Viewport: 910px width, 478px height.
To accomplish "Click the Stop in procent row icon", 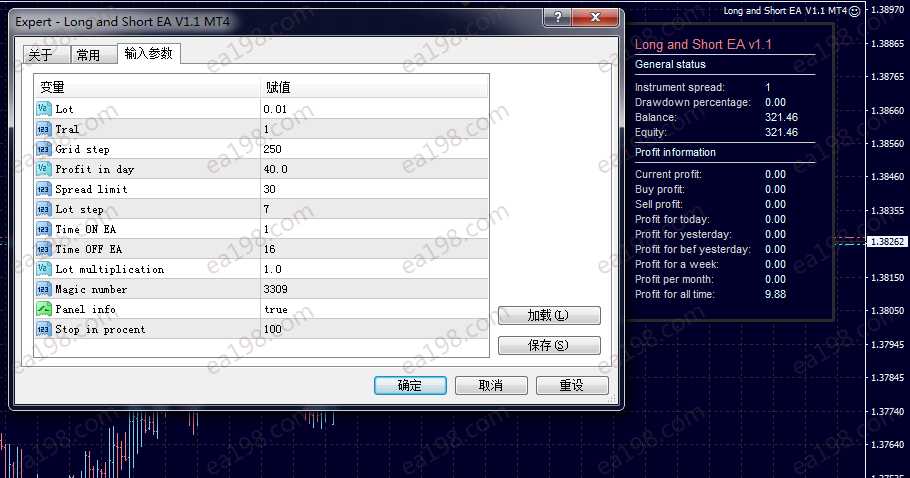I will pyautogui.click(x=44, y=329).
